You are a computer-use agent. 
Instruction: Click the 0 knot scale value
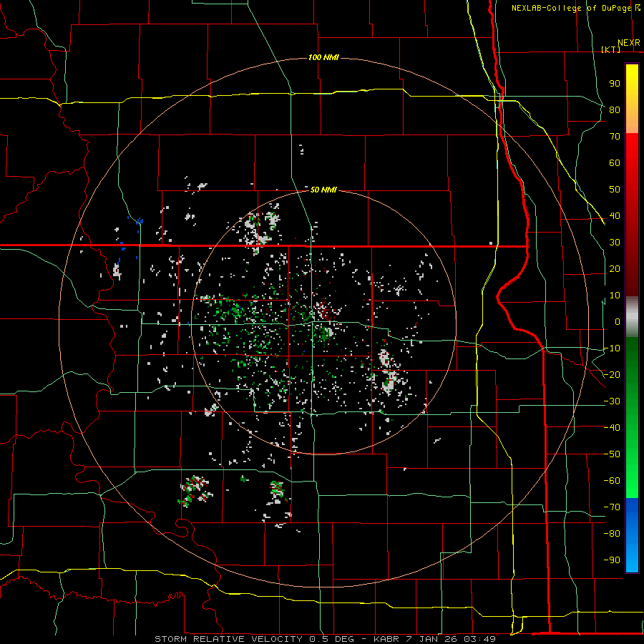(x=618, y=322)
